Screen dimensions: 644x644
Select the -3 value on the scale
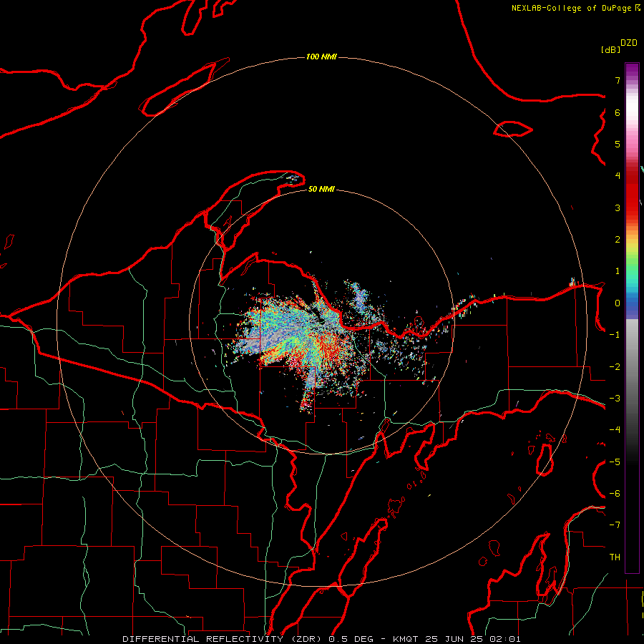(615, 399)
